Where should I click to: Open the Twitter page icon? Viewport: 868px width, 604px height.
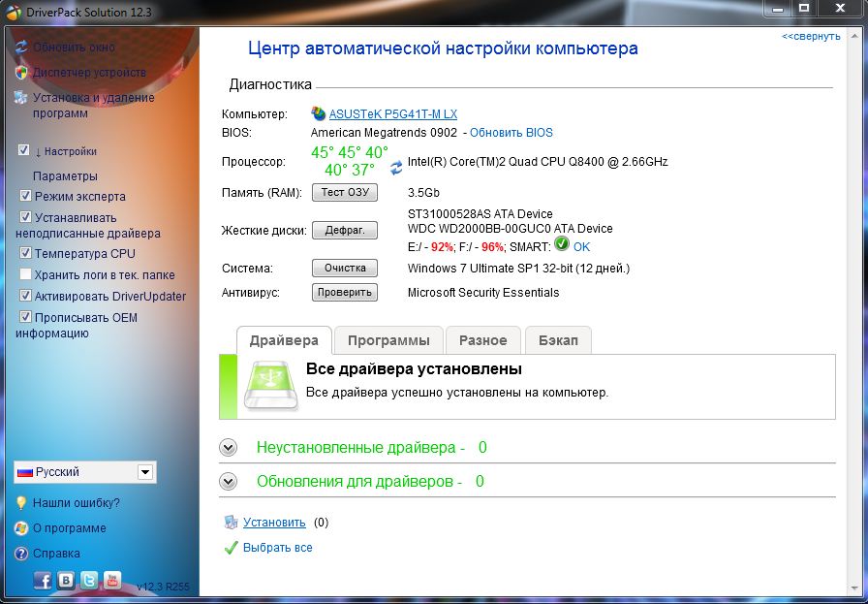(x=89, y=580)
